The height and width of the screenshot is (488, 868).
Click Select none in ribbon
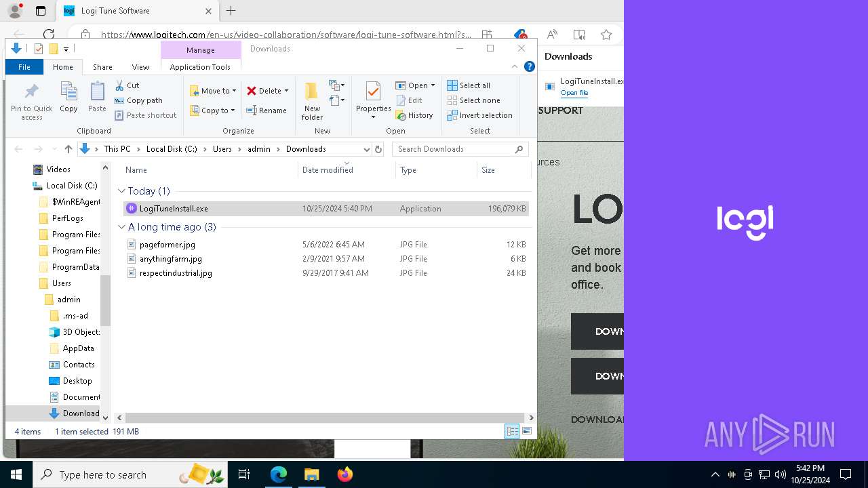pos(473,100)
